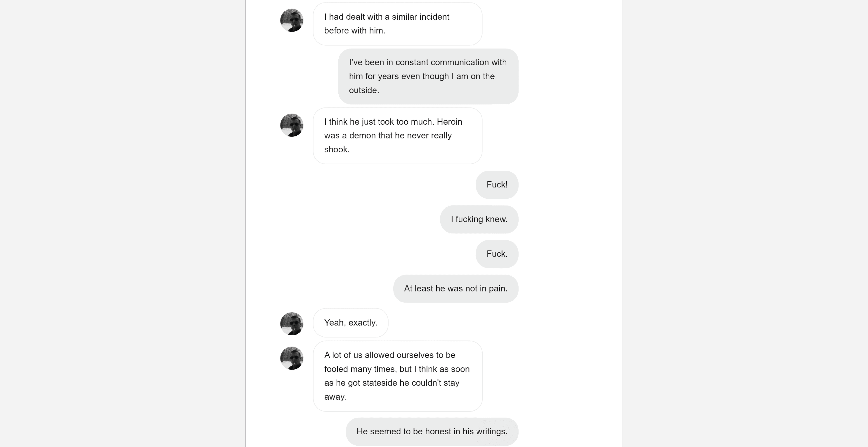Click the word "shook." in the heroin message

(337, 149)
